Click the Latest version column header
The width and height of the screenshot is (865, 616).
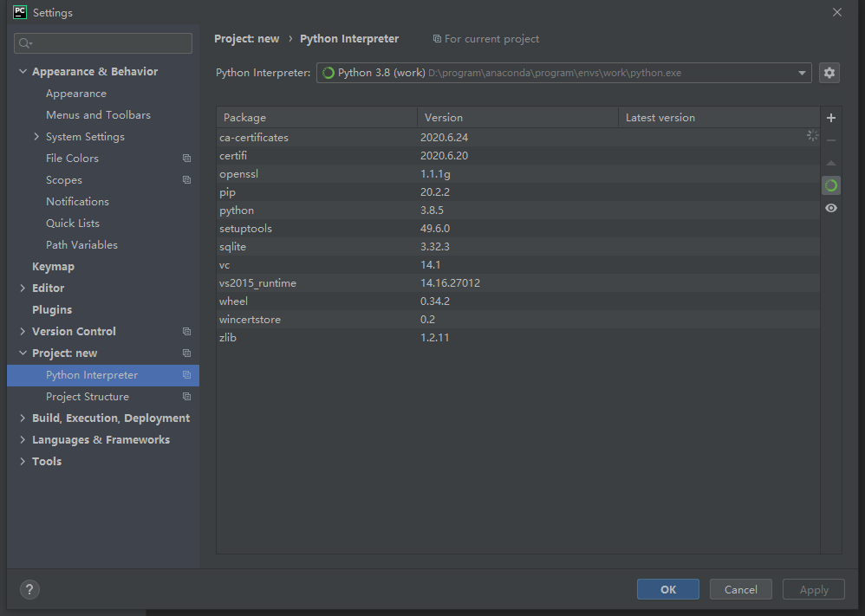[x=719, y=118]
